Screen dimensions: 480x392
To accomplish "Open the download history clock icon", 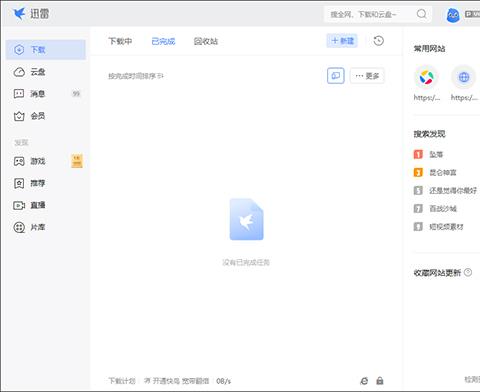I will pyautogui.click(x=379, y=41).
